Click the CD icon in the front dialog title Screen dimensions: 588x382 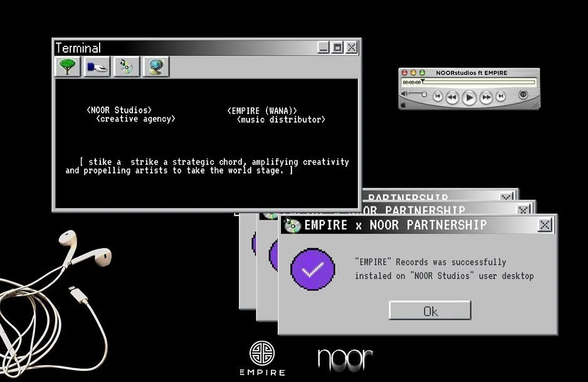click(292, 225)
